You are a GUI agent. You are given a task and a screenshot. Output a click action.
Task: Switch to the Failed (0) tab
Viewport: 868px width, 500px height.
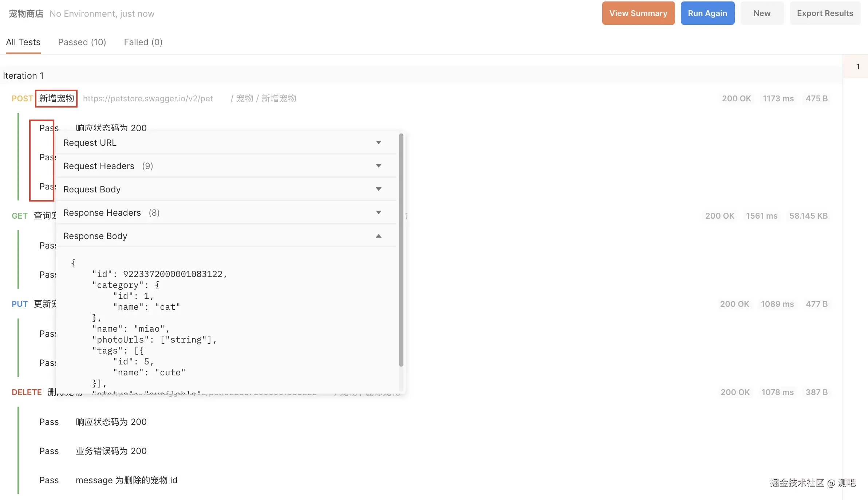tap(143, 42)
